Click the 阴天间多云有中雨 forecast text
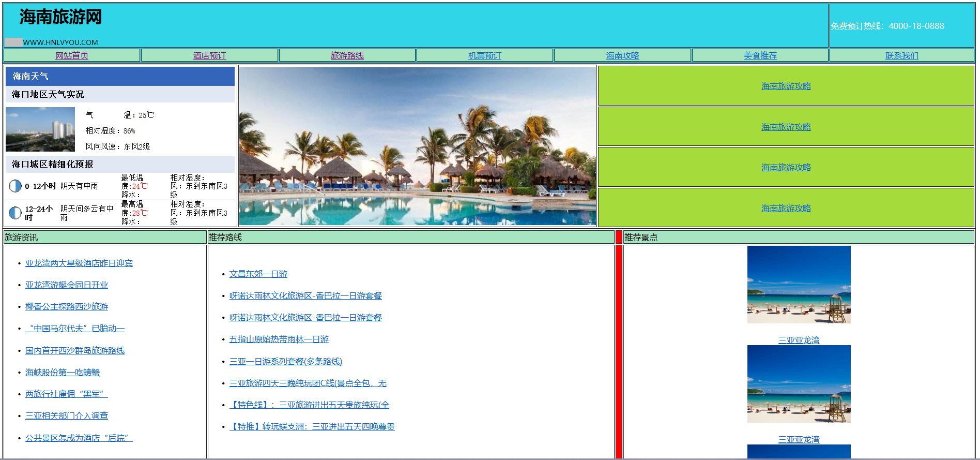Image resolution: width=980 pixels, height=460 pixels. [87, 213]
